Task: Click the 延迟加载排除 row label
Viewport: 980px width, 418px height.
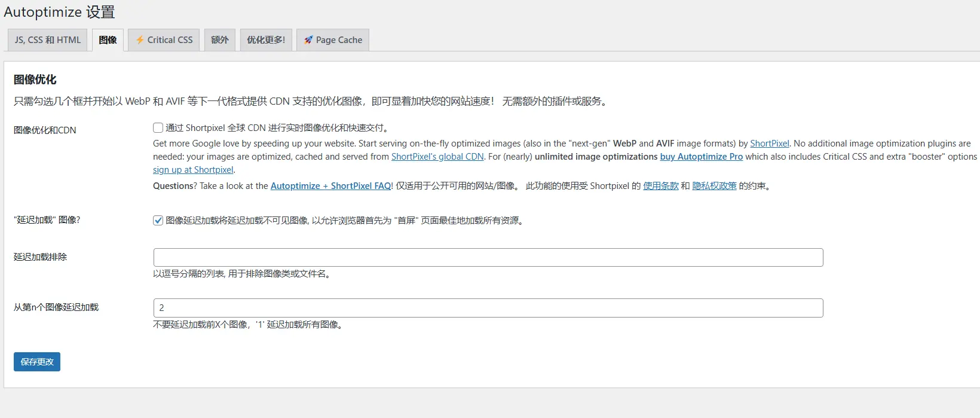Action: [41, 257]
